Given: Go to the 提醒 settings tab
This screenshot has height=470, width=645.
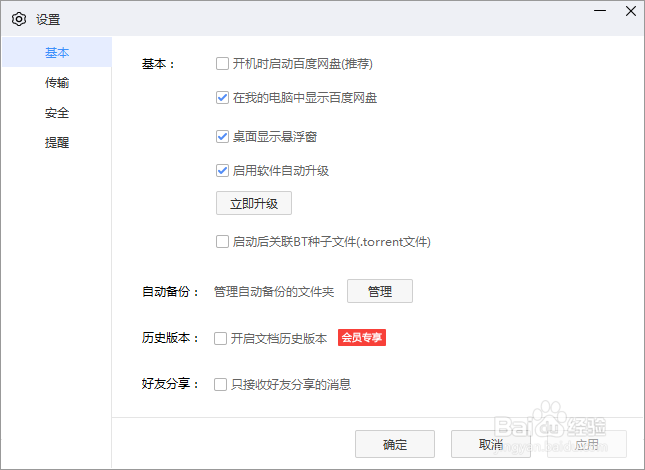Looking at the screenshot, I should click(57, 143).
